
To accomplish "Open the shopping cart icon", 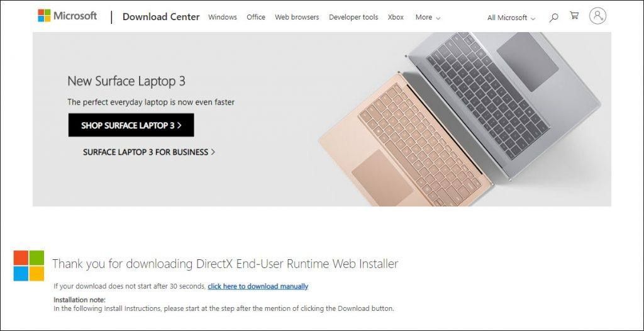I will click(574, 16).
